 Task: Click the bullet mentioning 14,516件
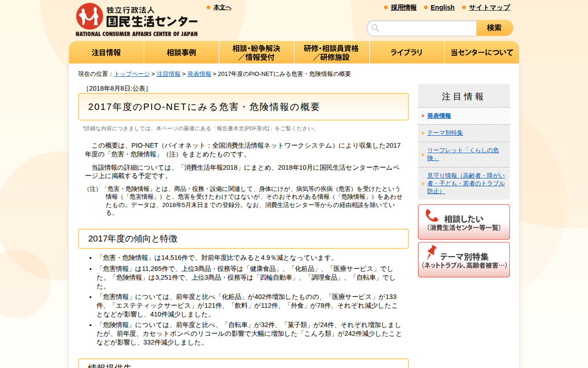[x=217, y=258]
